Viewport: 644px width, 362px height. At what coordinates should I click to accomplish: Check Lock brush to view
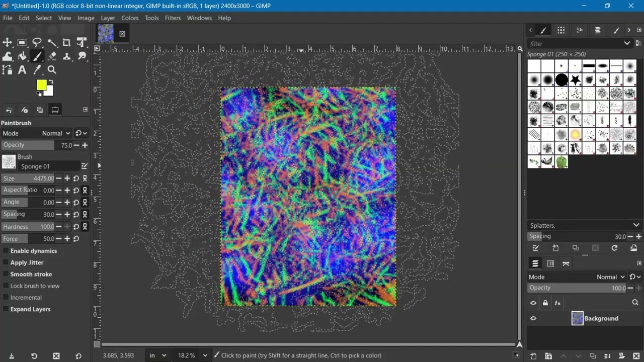coord(6,286)
